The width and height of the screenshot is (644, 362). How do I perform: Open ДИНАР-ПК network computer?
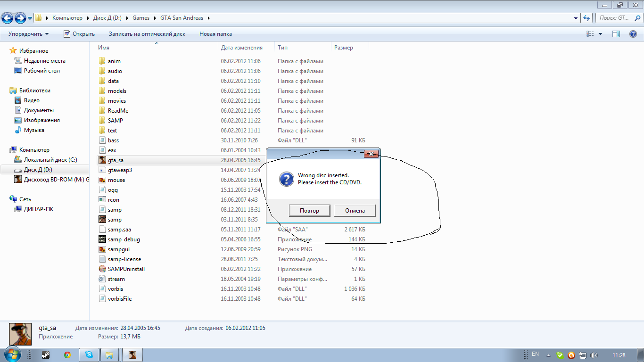click(x=39, y=209)
